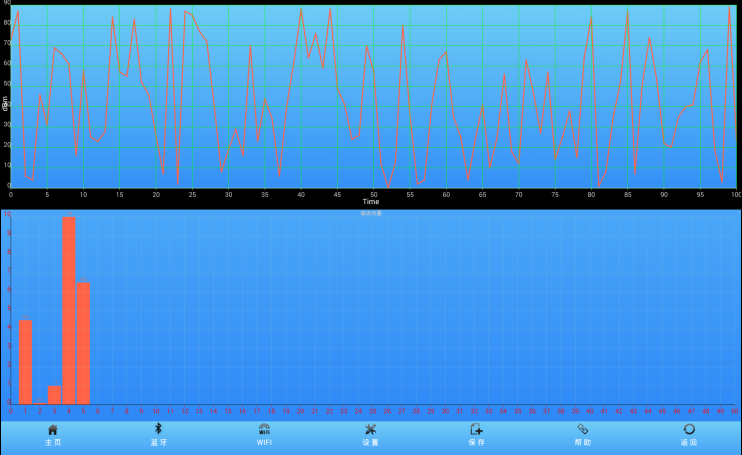The height and width of the screenshot is (455, 742).
Task: Click the small title above the bar chart
Action: 371,213
